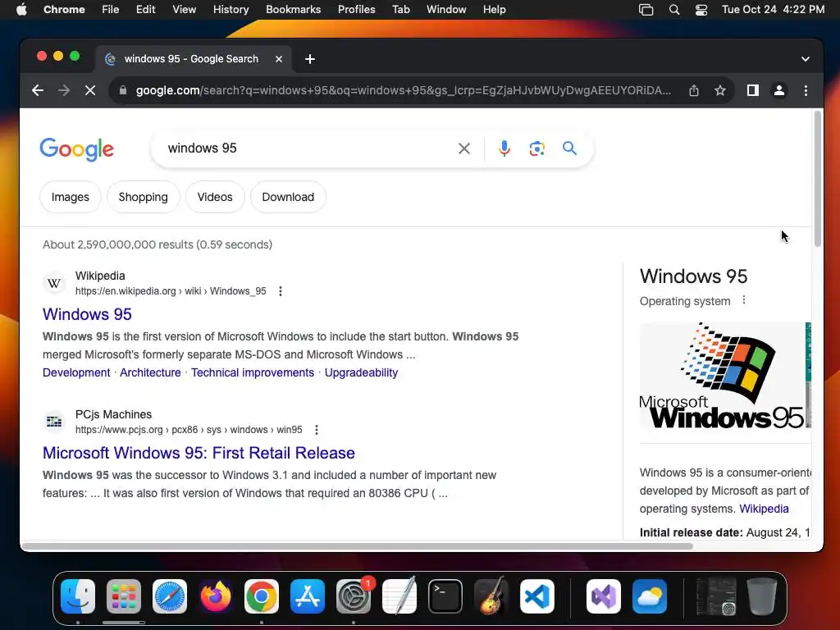Open the knowledge panel more options menu
Viewport: 840px width, 630px height.
click(743, 300)
